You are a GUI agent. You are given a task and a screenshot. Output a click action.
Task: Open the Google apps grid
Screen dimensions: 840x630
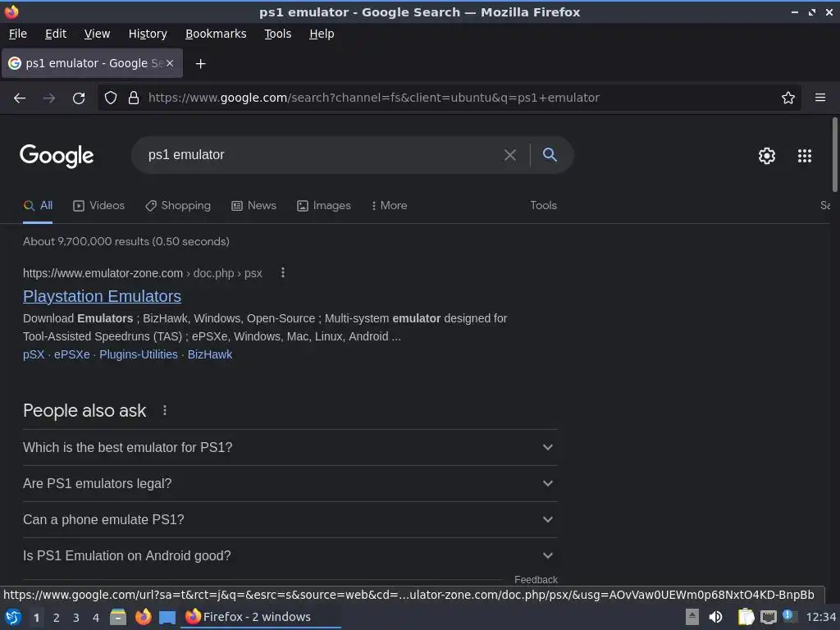[x=805, y=156]
